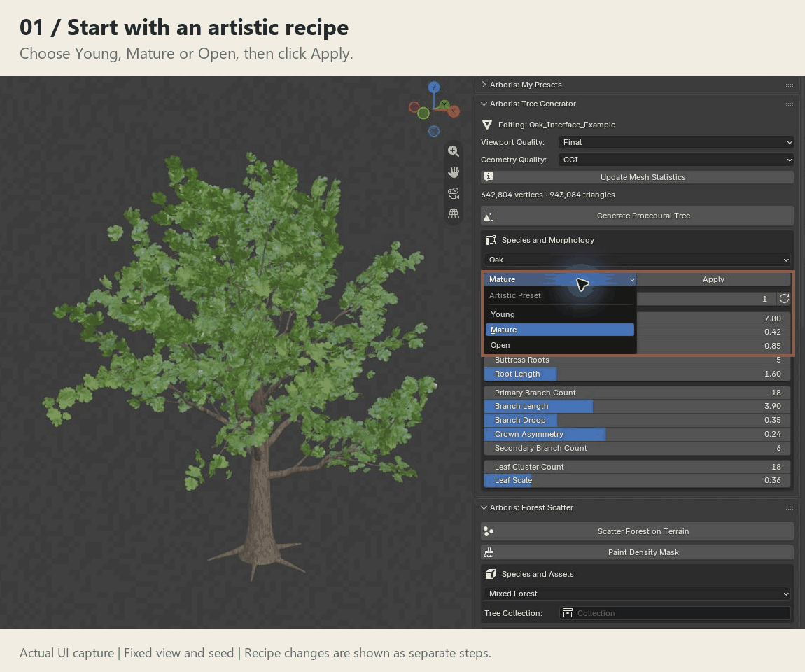This screenshot has height=672, width=805.
Task: Open the Mixed Forest dropdown
Action: (637, 594)
